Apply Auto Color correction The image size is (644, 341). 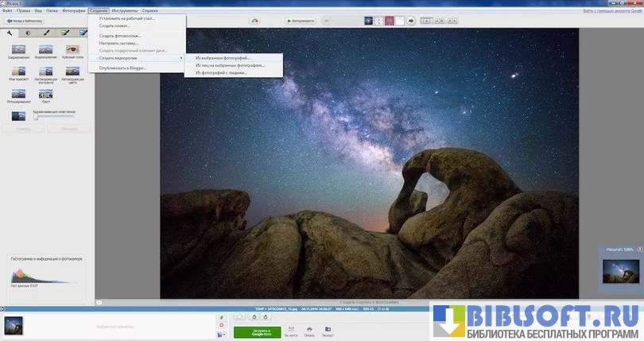tap(72, 72)
